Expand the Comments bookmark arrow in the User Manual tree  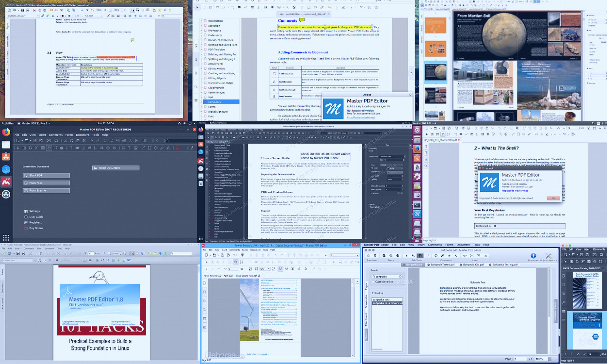pyautogui.click(x=201, y=102)
